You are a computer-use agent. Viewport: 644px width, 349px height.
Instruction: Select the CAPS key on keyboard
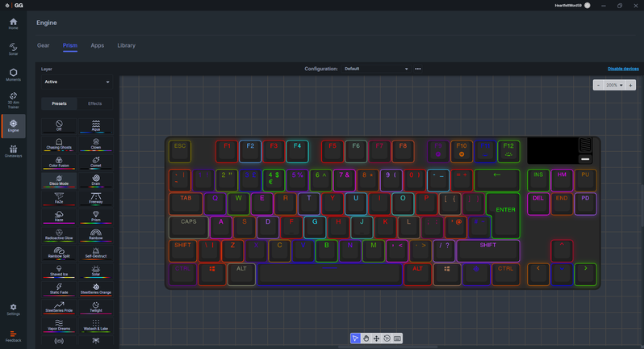pos(189,227)
